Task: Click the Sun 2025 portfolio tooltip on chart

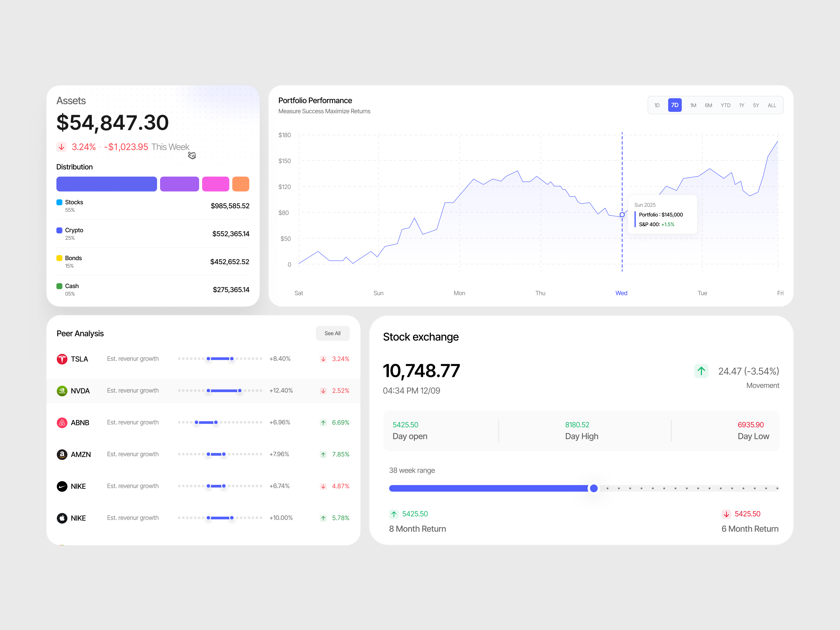Action: pyautogui.click(x=662, y=214)
